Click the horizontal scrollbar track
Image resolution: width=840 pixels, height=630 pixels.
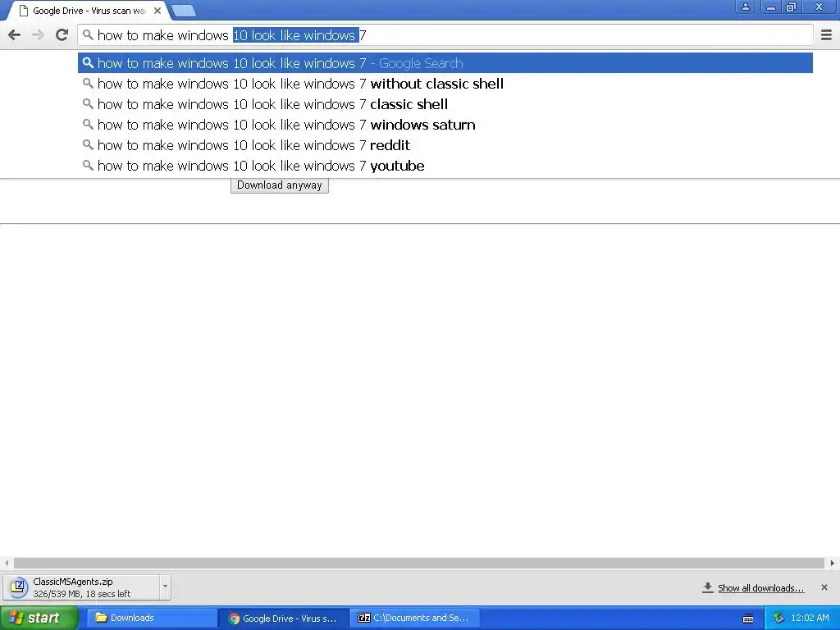tap(418, 563)
